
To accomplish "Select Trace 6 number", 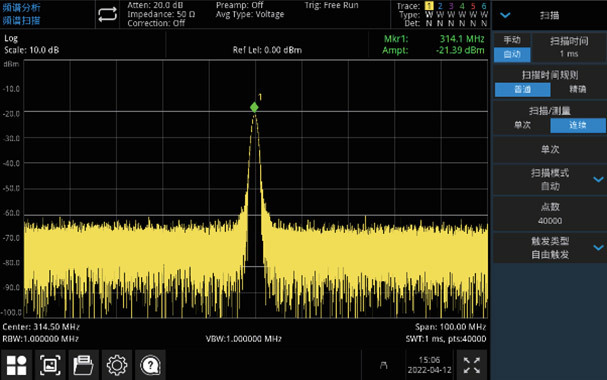I will coord(484,6).
